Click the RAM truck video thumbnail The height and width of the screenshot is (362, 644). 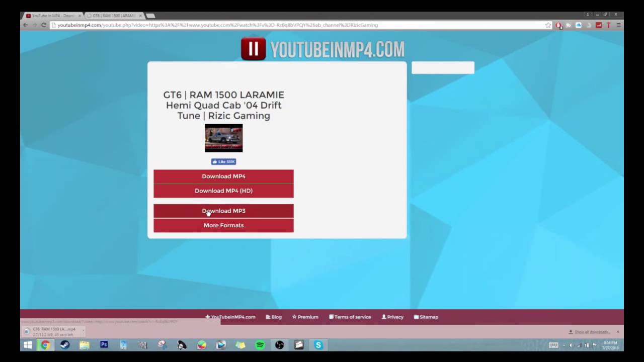coord(223,138)
